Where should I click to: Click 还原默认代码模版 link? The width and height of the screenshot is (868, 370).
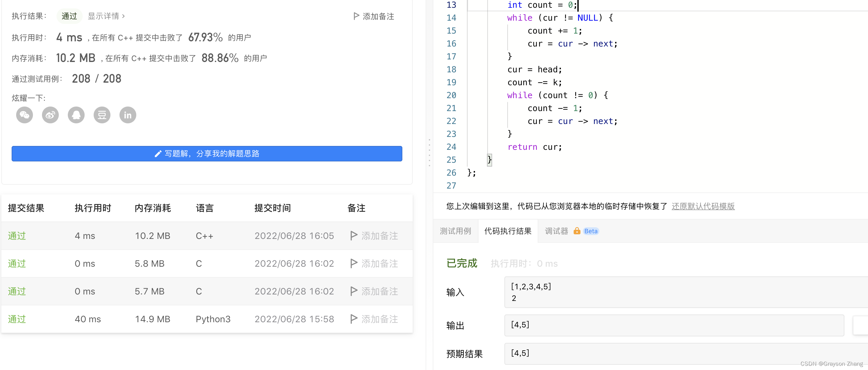703,206
